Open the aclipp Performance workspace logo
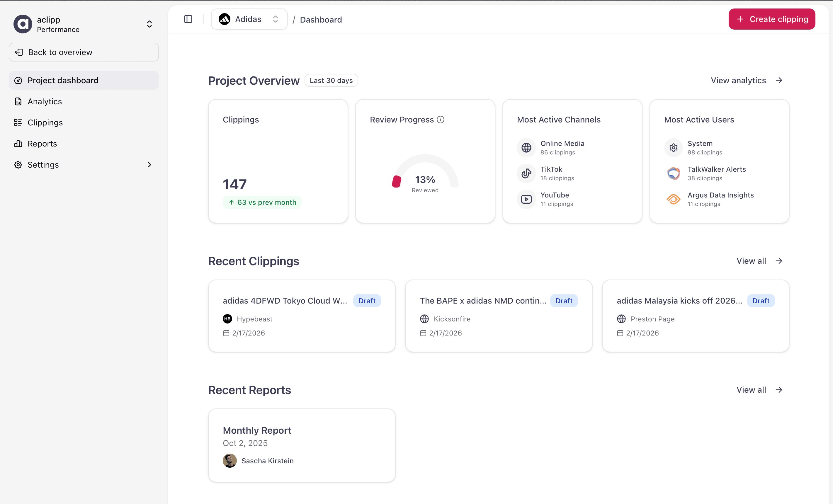 pyautogui.click(x=22, y=24)
